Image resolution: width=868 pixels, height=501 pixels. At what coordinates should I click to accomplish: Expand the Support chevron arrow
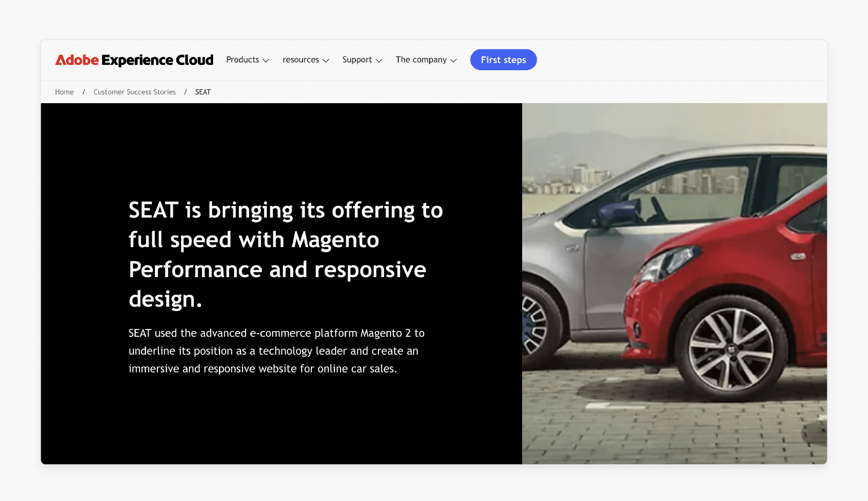tap(379, 61)
